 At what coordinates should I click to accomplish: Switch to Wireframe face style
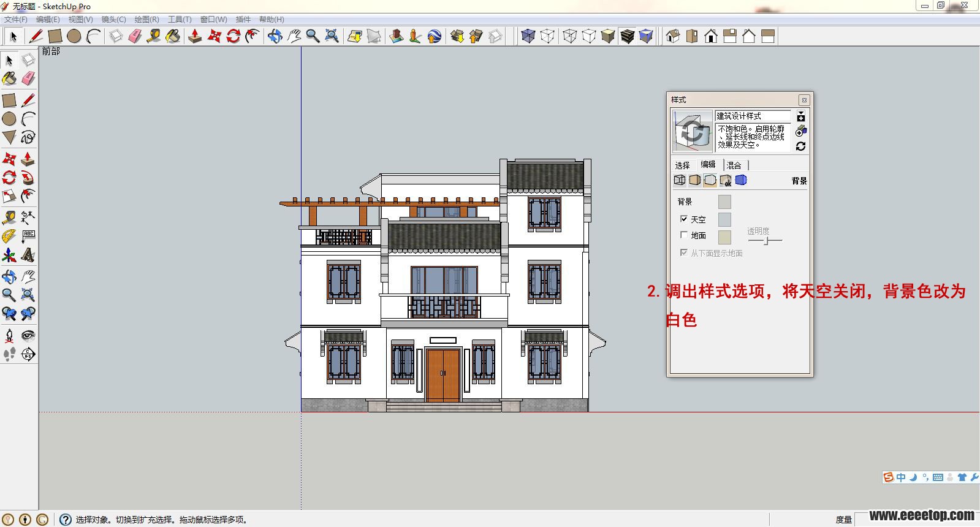570,36
